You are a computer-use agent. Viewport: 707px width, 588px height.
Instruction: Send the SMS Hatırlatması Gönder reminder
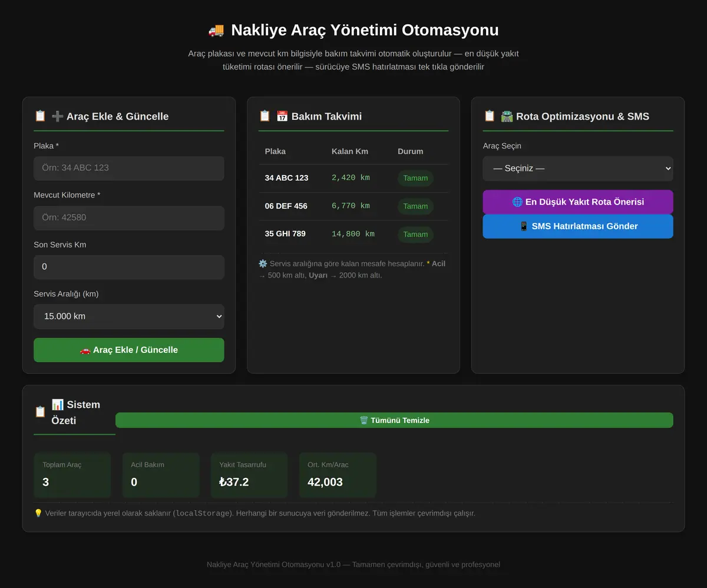[x=578, y=226]
